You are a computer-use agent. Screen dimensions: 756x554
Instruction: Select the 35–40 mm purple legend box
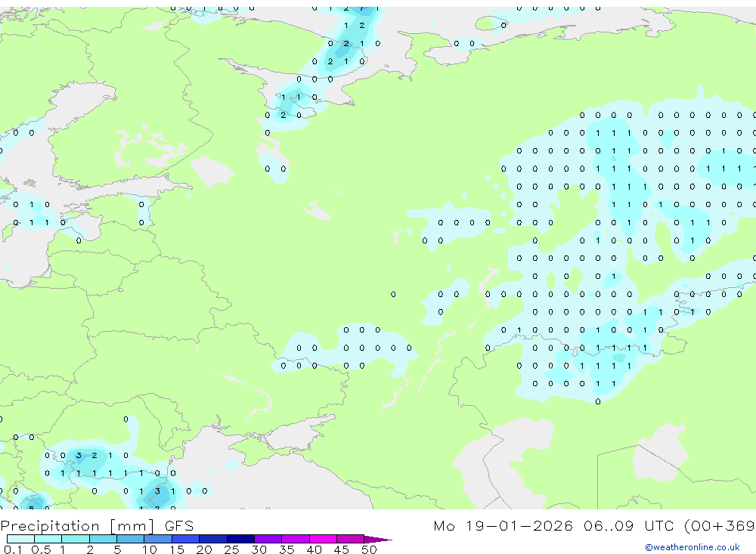coord(296,539)
